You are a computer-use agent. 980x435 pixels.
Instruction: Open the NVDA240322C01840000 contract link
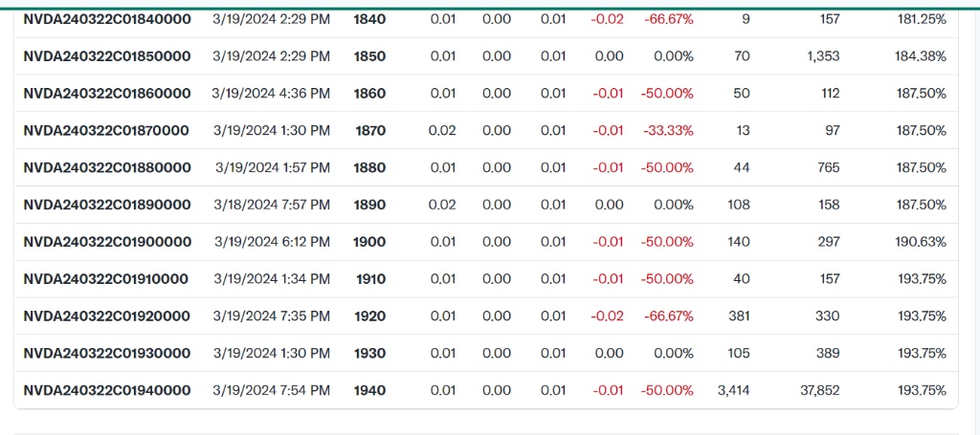(x=107, y=19)
